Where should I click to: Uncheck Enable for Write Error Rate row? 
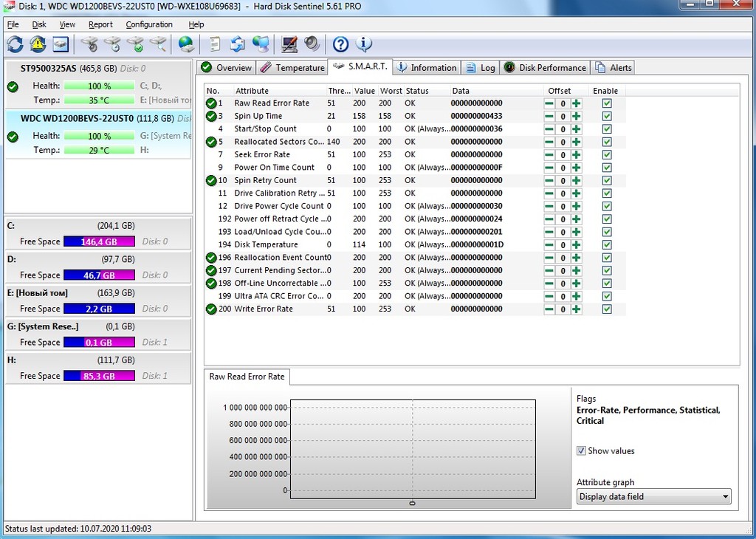[x=607, y=309]
